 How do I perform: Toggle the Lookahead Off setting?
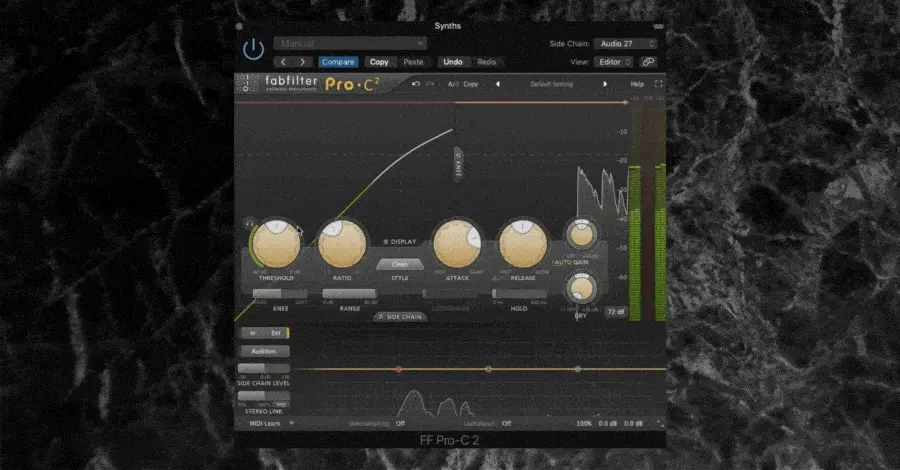[x=506, y=424]
